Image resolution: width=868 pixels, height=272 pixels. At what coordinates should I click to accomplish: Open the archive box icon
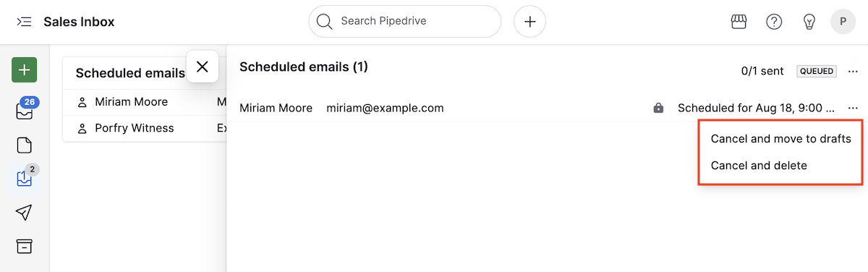[25, 246]
